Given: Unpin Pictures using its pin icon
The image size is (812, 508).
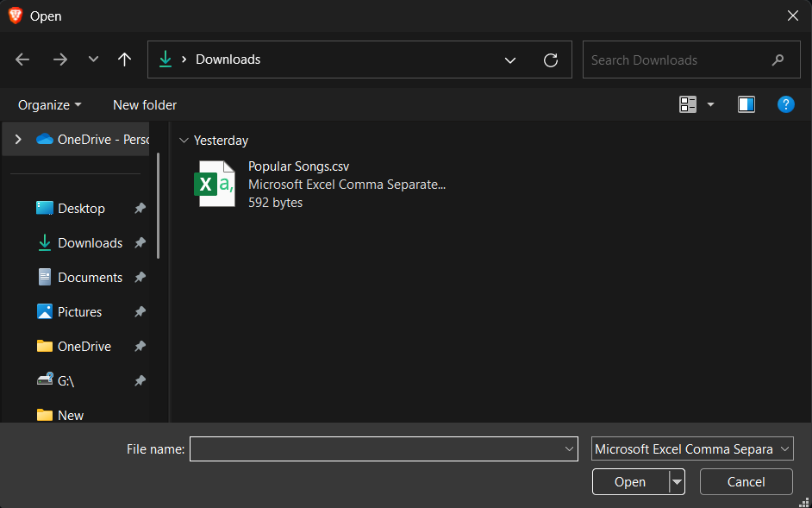Looking at the screenshot, I should [x=140, y=312].
